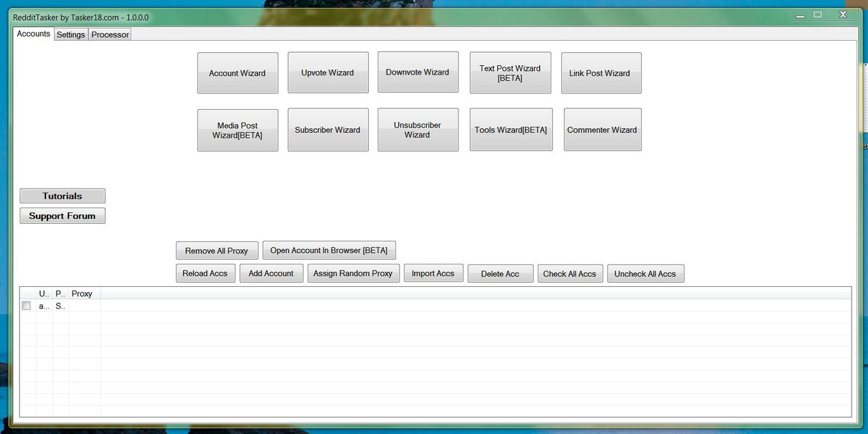
Task: Click Open Account In Browser [BETA]
Action: 329,250
